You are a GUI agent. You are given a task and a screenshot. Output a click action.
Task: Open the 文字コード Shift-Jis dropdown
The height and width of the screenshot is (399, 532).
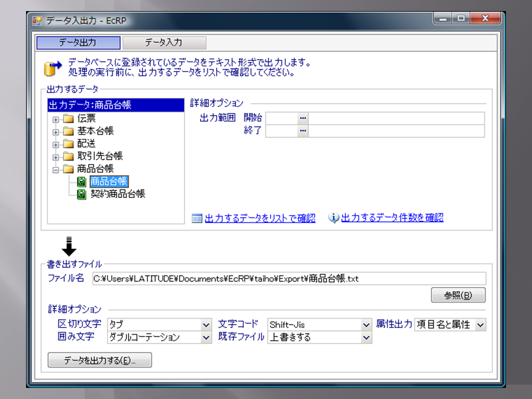366,325
